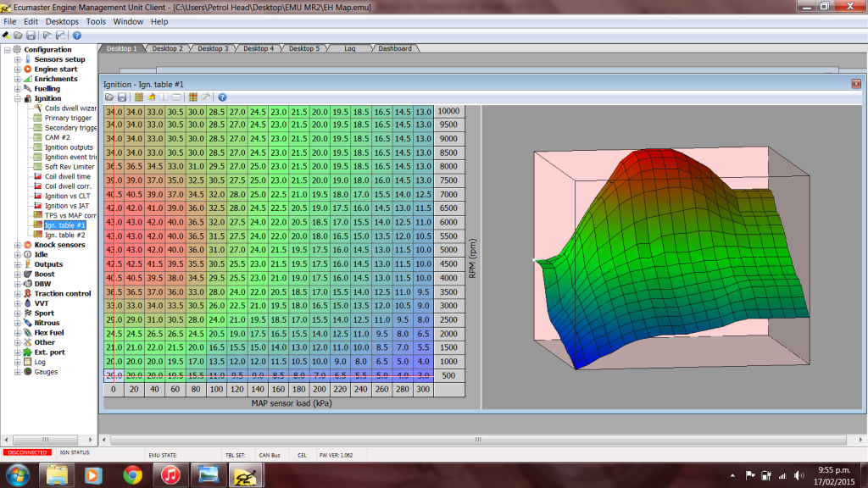
Task: Open the Help menu
Action: coord(159,21)
